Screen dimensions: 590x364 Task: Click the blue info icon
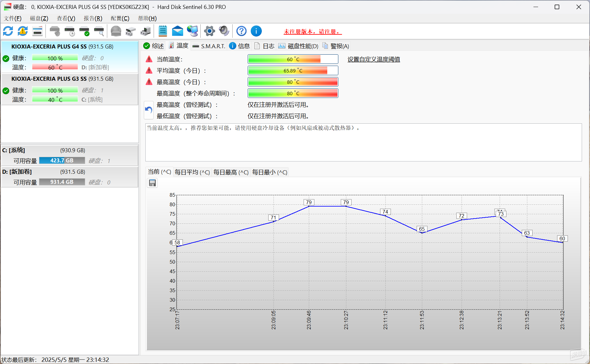tap(256, 31)
